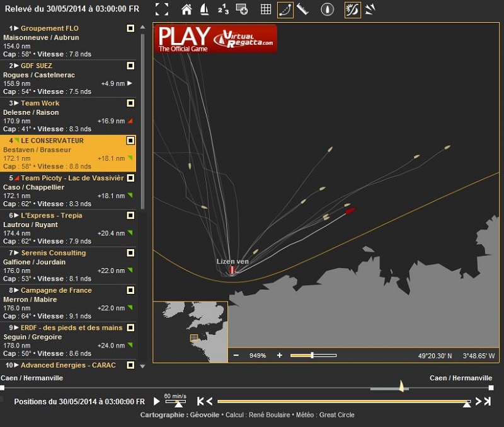The image size is (504, 427).
Task: Click the compass icon in toolbar
Action: pyautogui.click(x=326, y=9)
